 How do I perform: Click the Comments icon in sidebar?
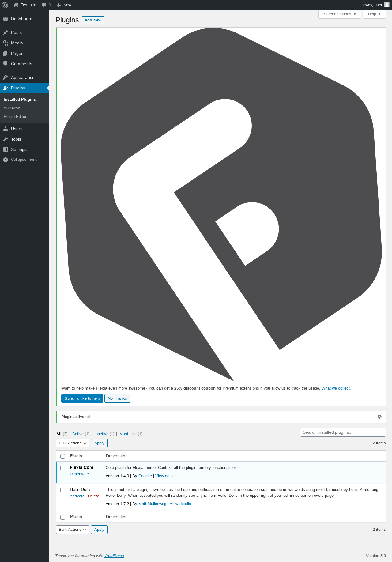pos(6,64)
